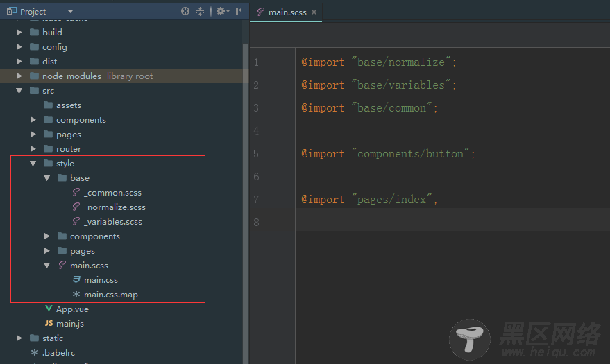The width and height of the screenshot is (610, 364).
Task: Click the asterisk icon of main.css.map
Action: [x=76, y=294]
